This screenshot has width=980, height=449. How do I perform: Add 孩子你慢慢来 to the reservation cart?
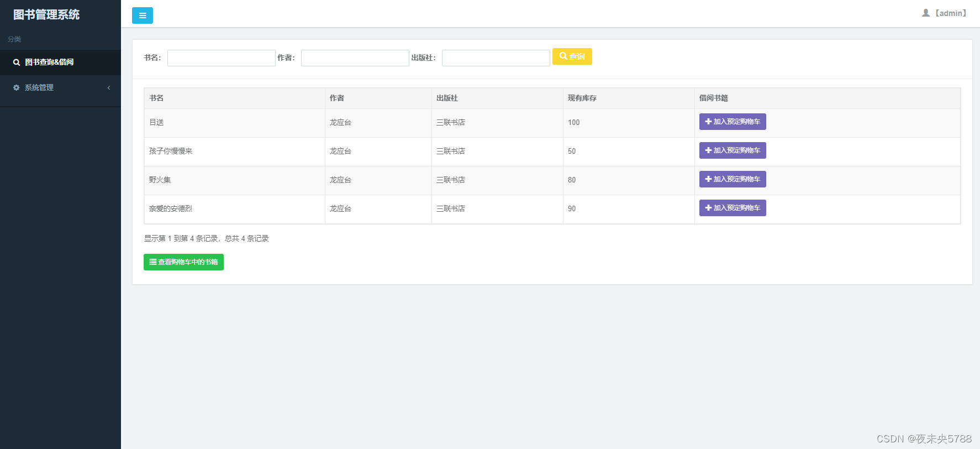(733, 150)
